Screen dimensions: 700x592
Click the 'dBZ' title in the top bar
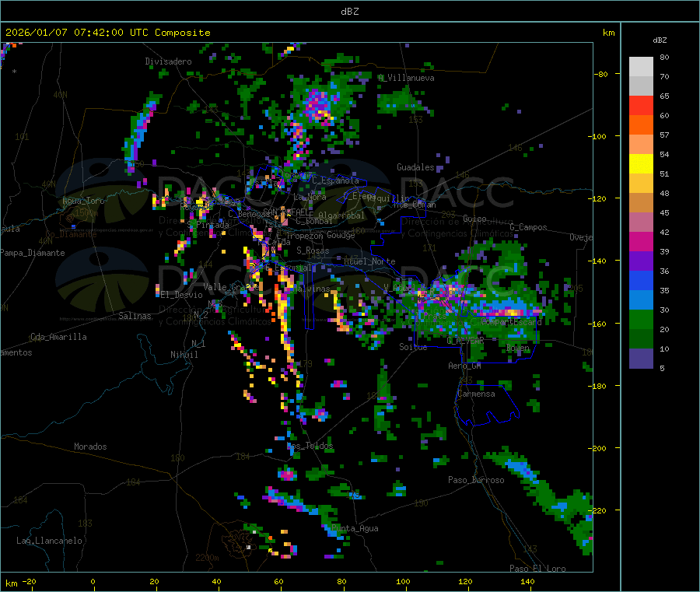coord(349,12)
